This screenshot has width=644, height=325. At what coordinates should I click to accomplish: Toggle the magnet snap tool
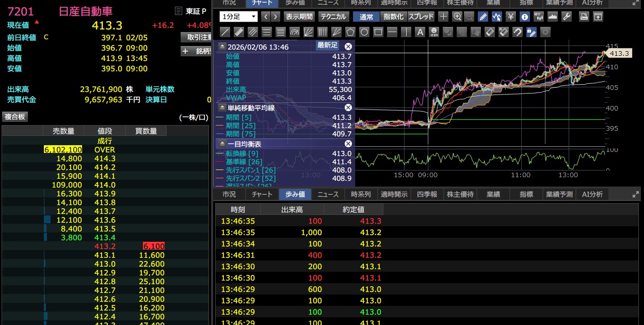tap(518, 32)
